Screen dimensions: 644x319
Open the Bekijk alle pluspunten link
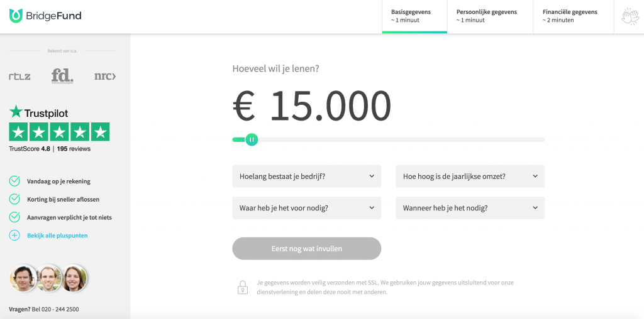[57, 235]
